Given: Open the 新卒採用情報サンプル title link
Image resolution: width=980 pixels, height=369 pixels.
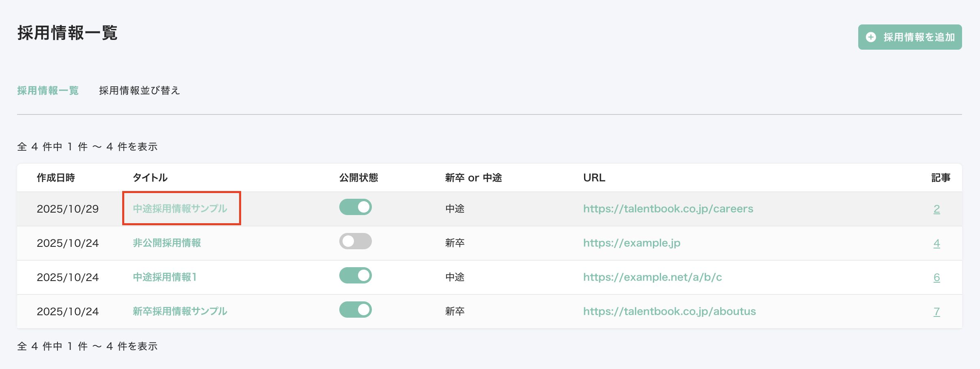Looking at the screenshot, I should coord(180,312).
